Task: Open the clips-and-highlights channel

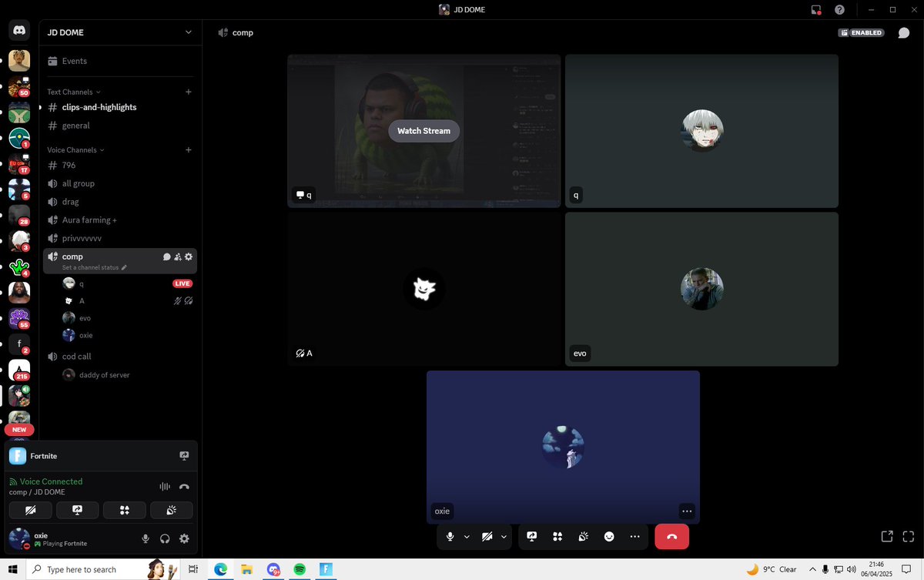Action: tap(119, 107)
